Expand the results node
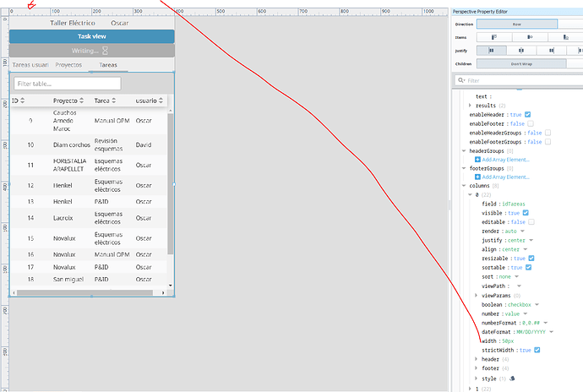Screen dimensions: 583x392 (x=470, y=106)
